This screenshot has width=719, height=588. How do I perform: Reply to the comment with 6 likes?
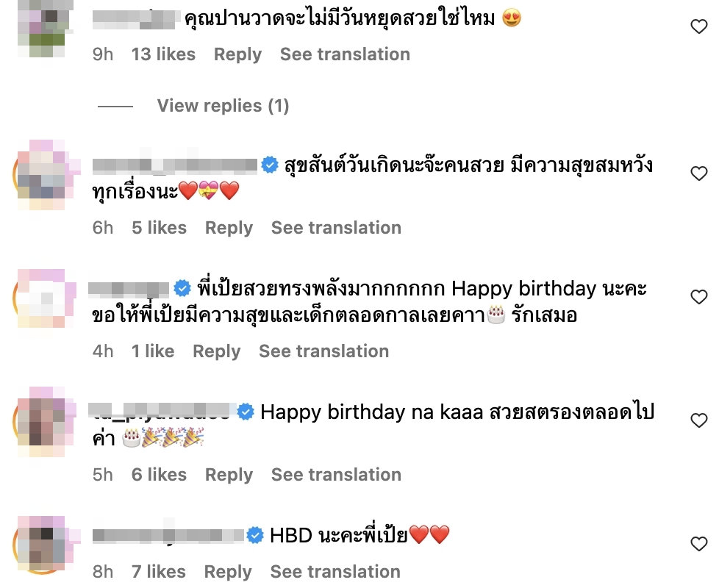[x=229, y=475]
